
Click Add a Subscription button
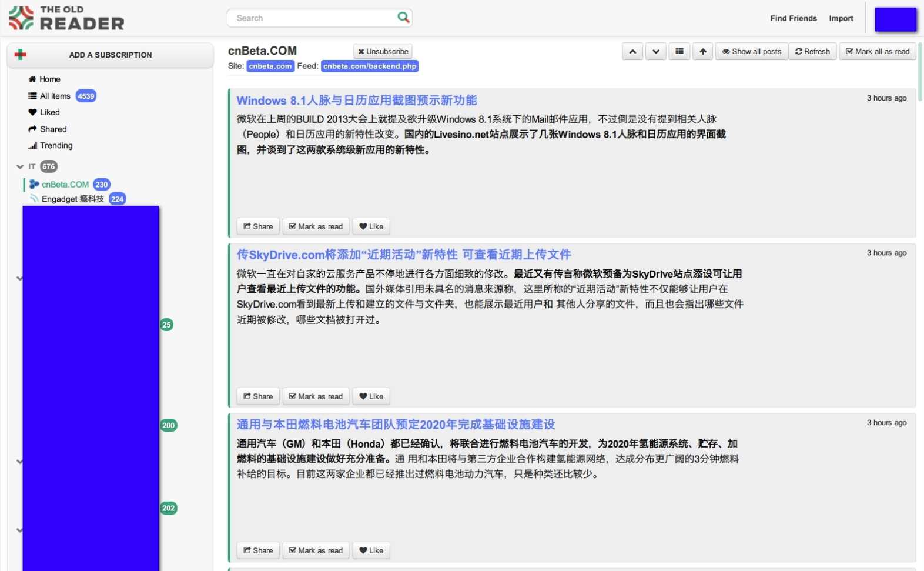[110, 55]
